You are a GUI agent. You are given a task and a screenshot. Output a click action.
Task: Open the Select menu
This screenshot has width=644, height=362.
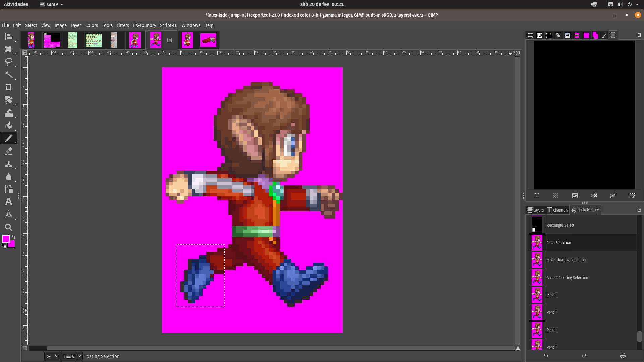(31, 25)
